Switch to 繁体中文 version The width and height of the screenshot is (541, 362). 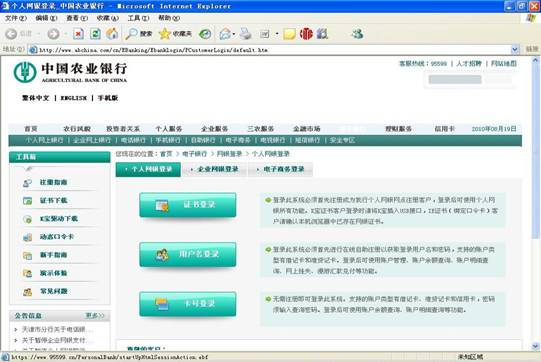point(36,98)
